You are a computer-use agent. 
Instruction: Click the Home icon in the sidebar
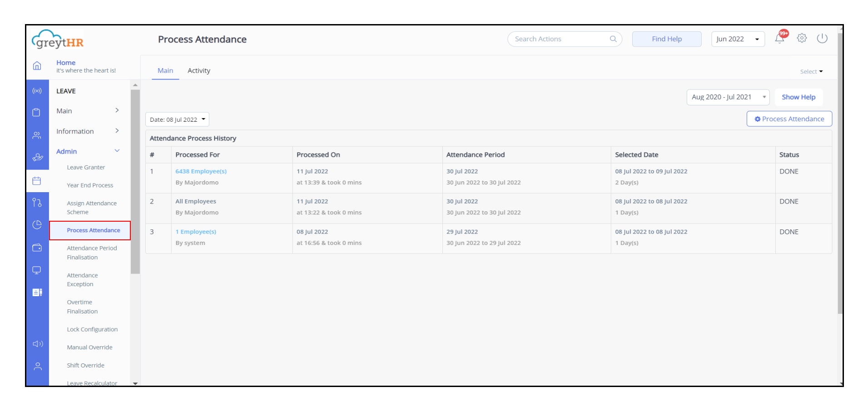click(x=37, y=66)
